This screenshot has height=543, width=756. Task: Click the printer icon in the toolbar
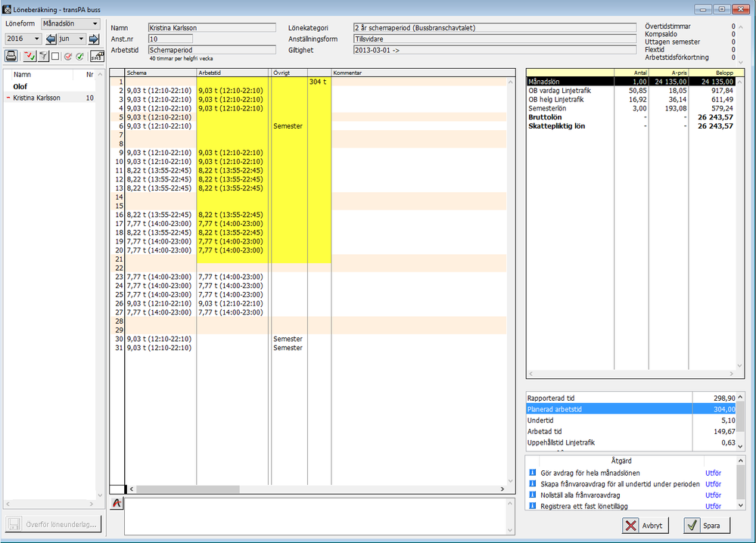[11, 57]
